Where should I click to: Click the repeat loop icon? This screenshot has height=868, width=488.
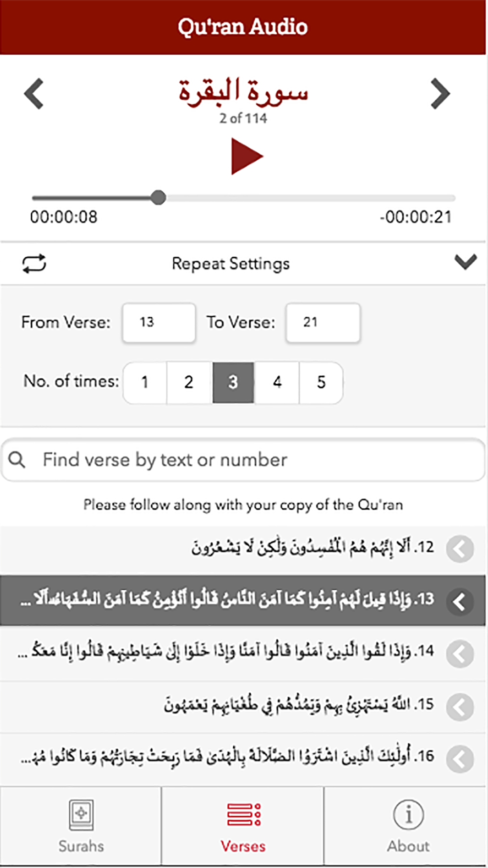click(34, 264)
